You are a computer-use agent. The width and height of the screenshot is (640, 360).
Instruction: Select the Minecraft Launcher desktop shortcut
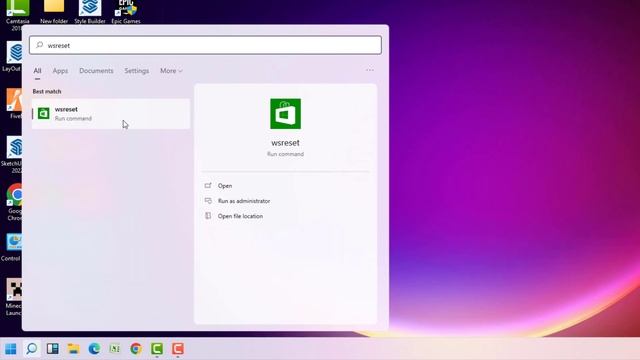click(13, 297)
